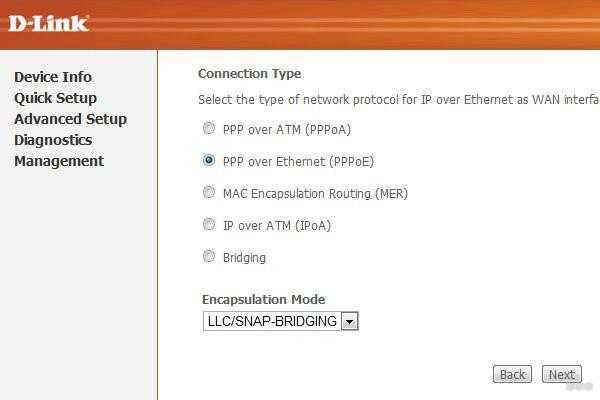Click the Encapsulation Mode label
600x400 pixels.
point(264,299)
